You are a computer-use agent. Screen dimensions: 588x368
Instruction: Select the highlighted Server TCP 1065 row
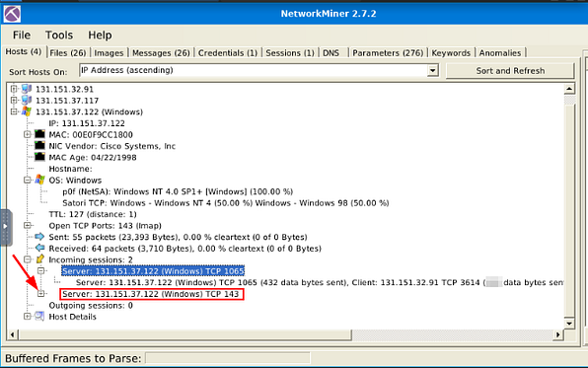point(153,271)
